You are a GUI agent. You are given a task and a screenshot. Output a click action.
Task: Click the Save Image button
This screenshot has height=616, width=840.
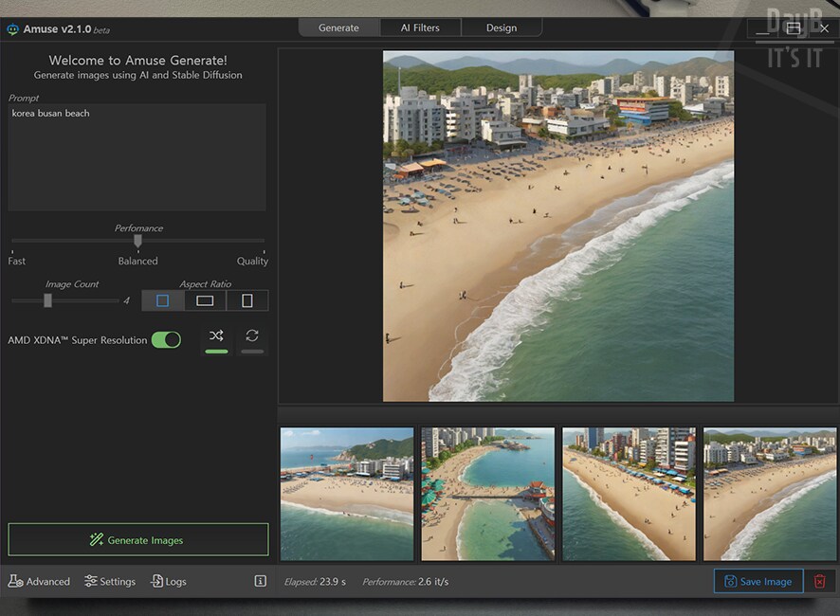point(758,581)
